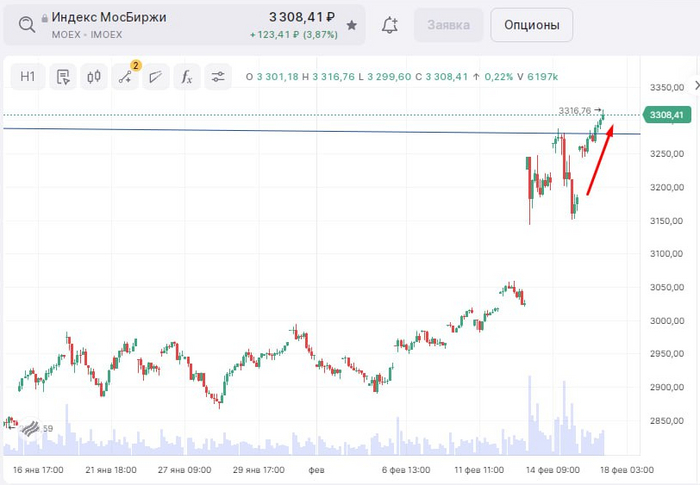Add Индекс МосБиржи to favorites star

click(351, 24)
